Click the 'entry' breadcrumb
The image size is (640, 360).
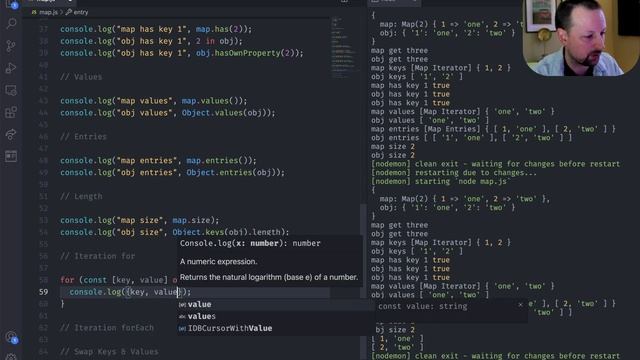(80, 12)
